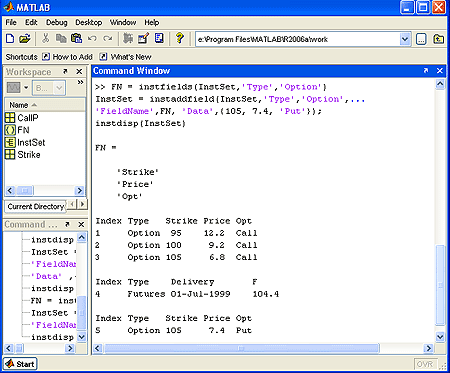Image resolution: width=450 pixels, height=373 pixels.
Task: Click the Command Window scroll down arrow
Action: 440,337
